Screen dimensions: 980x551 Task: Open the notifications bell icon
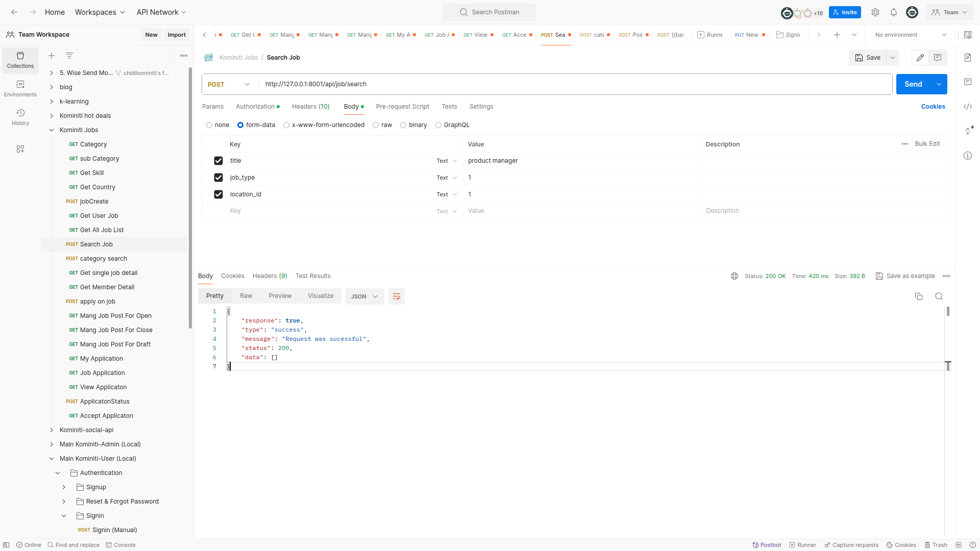point(894,12)
